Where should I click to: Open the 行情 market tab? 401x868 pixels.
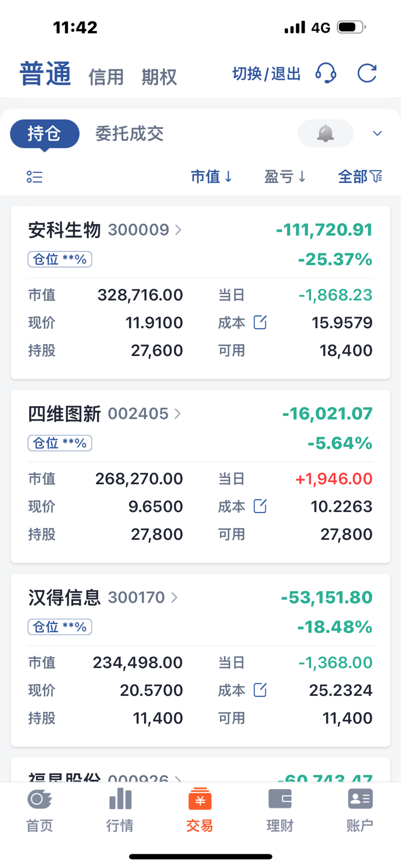120,809
